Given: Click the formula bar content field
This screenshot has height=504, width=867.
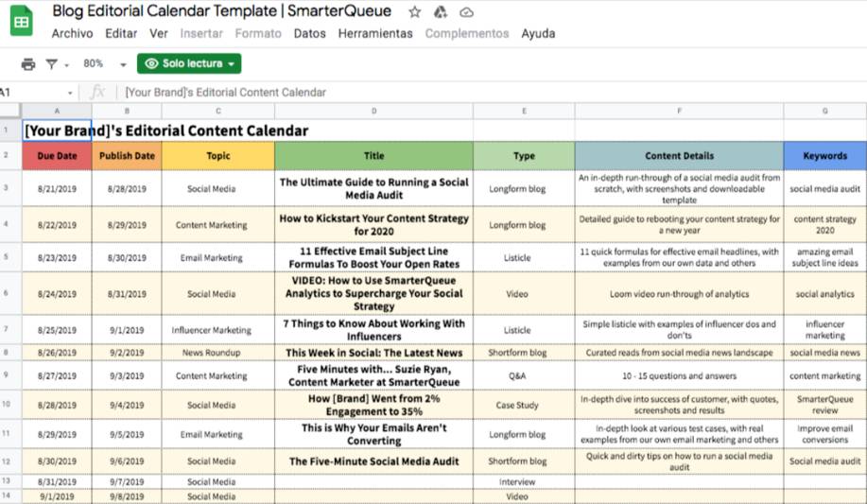Looking at the screenshot, I should coord(492,93).
